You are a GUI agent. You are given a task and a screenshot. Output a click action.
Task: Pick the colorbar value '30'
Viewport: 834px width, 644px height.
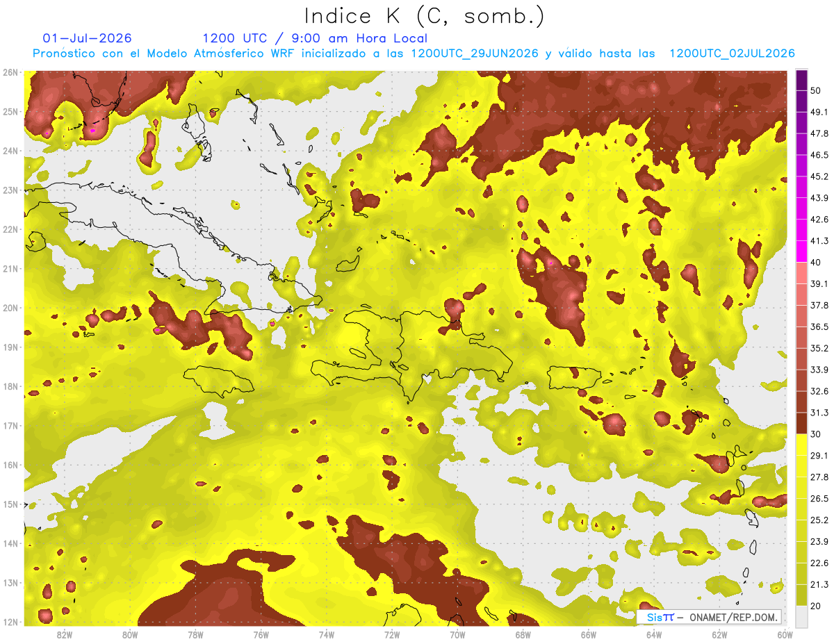(816, 434)
